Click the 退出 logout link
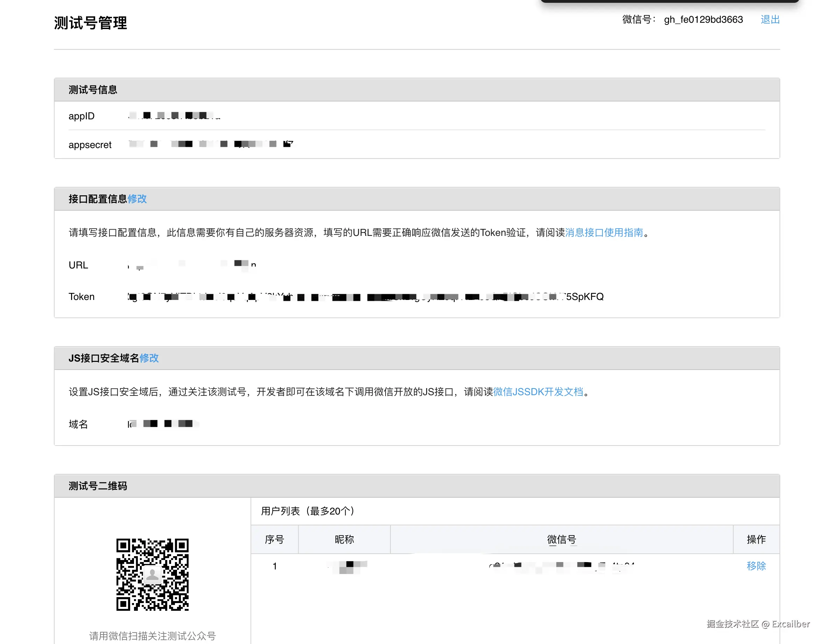825x644 pixels. 770,20
